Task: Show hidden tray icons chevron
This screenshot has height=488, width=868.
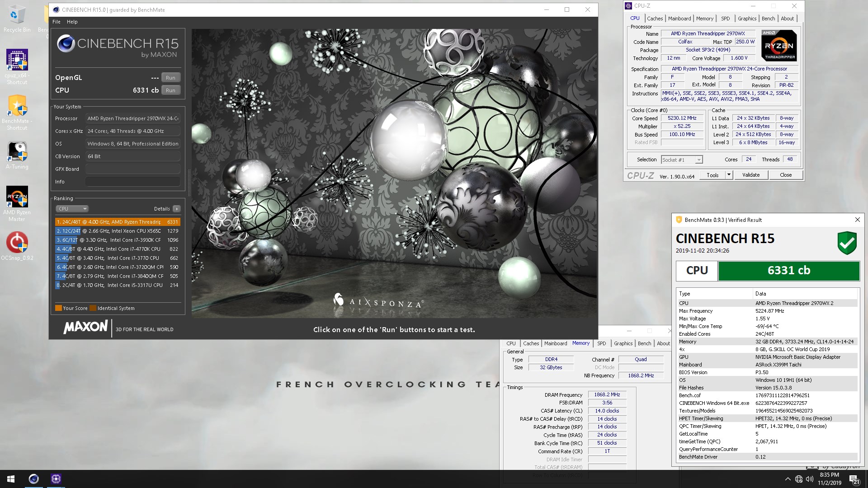Action: coord(788,479)
